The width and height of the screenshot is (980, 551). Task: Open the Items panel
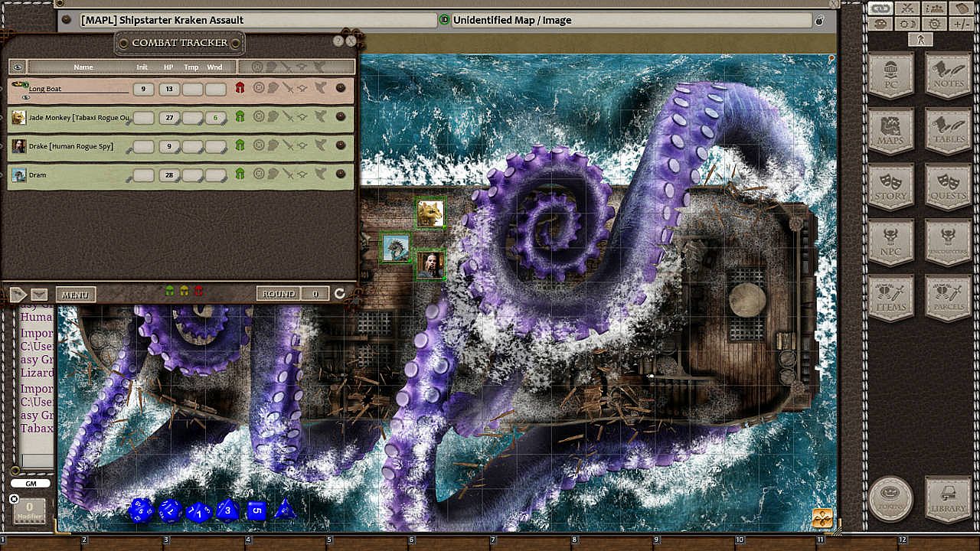[891, 298]
